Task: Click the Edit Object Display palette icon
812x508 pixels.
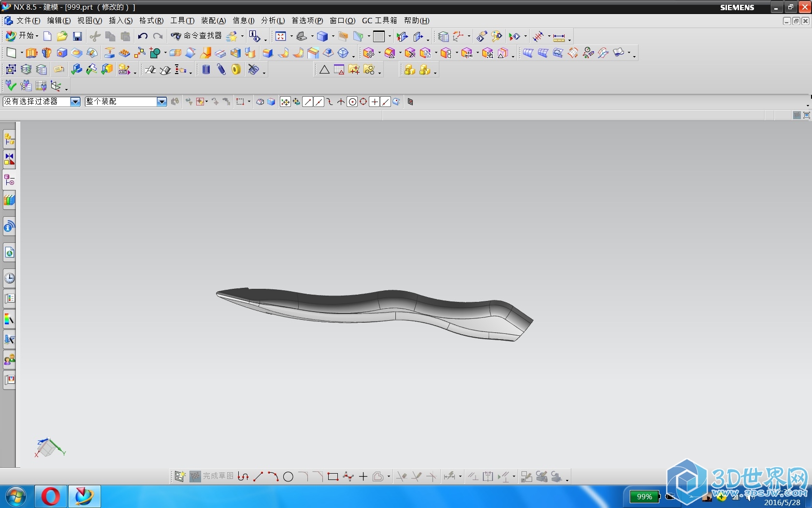Action: 496,36
